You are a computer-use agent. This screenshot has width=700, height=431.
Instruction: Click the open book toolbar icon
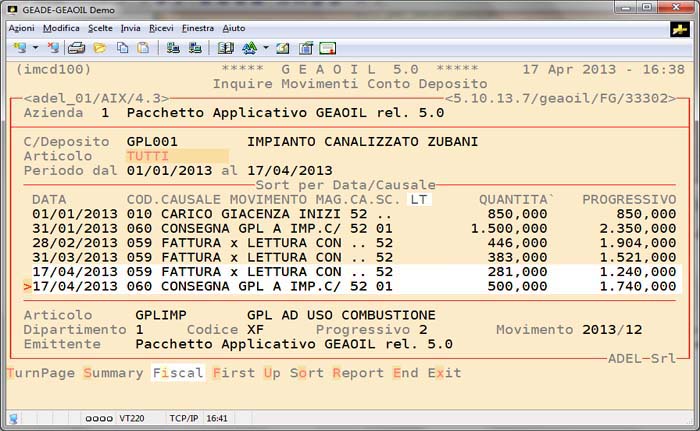point(226,47)
